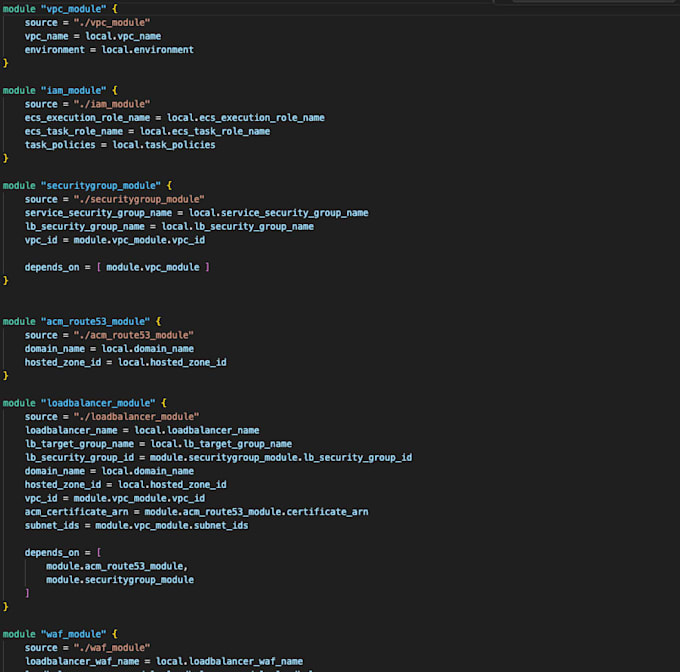Click the module "iam_module" declaration line
The width and height of the screenshot is (680, 672).
click(60, 91)
